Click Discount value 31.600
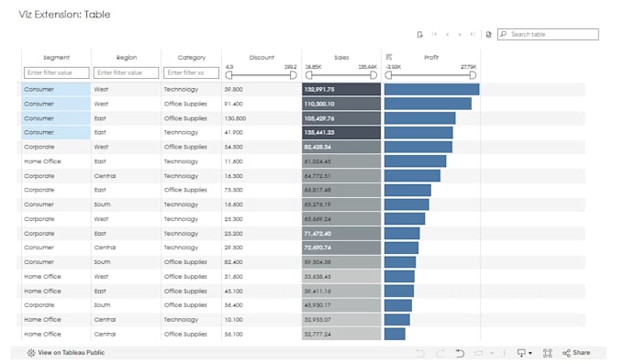 pyautogui.click(x=234, y=277)
